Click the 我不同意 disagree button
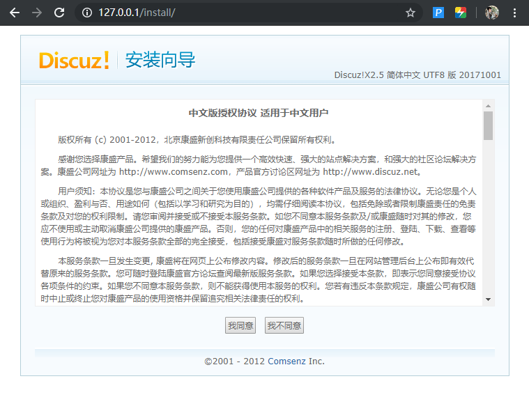Screen dimensions: 529x420 (284, 325)
